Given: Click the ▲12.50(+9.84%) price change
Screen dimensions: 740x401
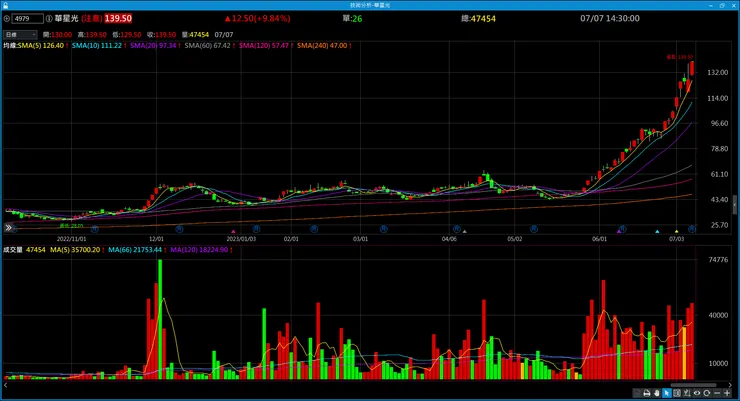Looking at the screenshot, I should (x=258, y=18).
